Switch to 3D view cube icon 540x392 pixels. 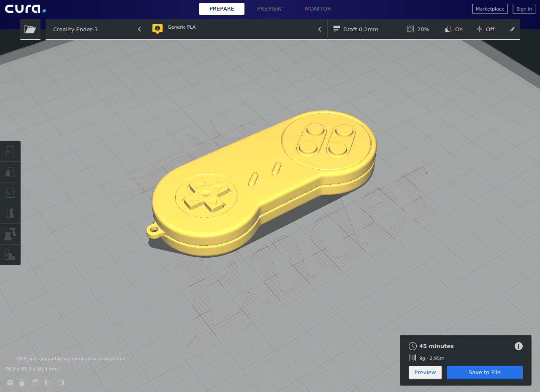point(10,383)
